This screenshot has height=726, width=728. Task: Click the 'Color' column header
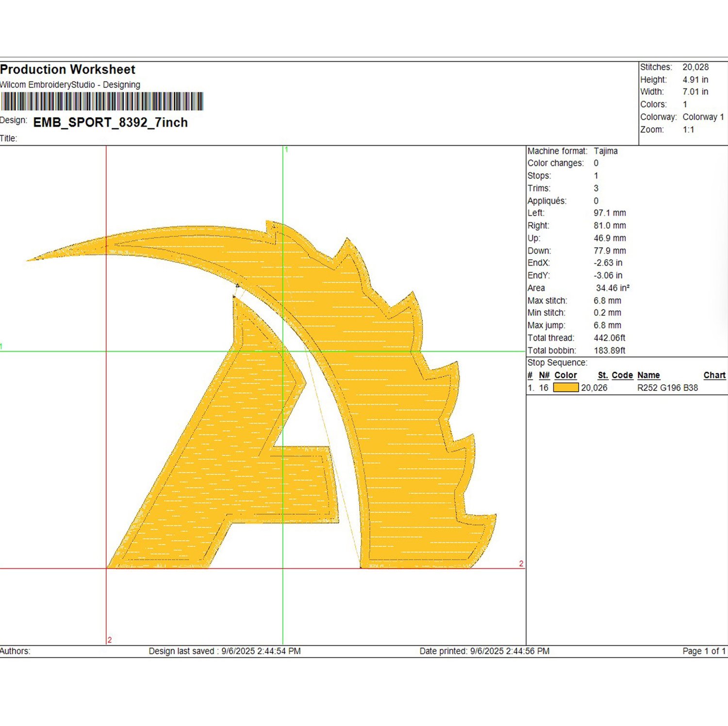[565, 375]
